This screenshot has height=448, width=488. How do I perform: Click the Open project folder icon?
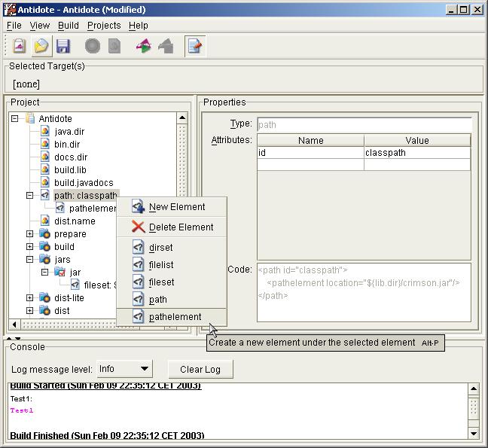click(41, 47)
